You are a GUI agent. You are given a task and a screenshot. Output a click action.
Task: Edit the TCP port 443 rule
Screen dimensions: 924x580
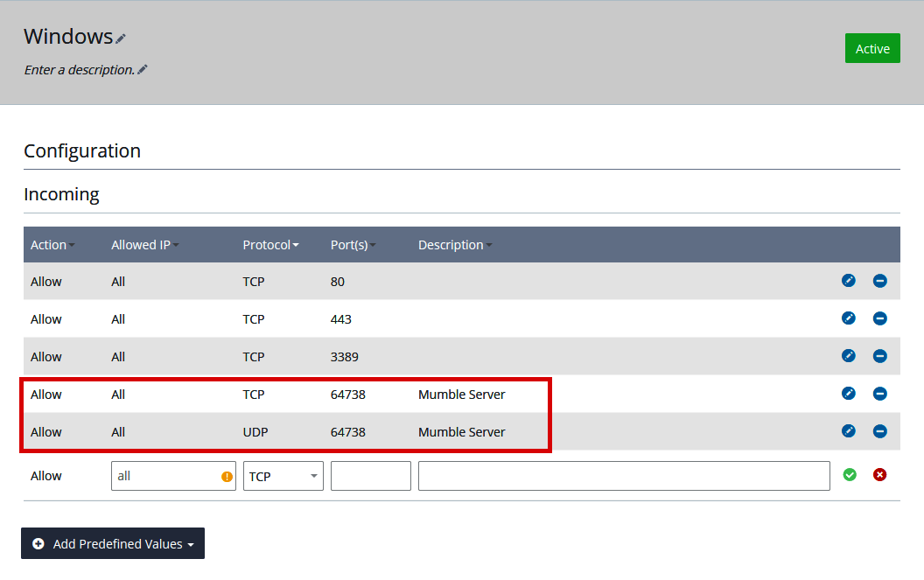(x=848, y=318)
